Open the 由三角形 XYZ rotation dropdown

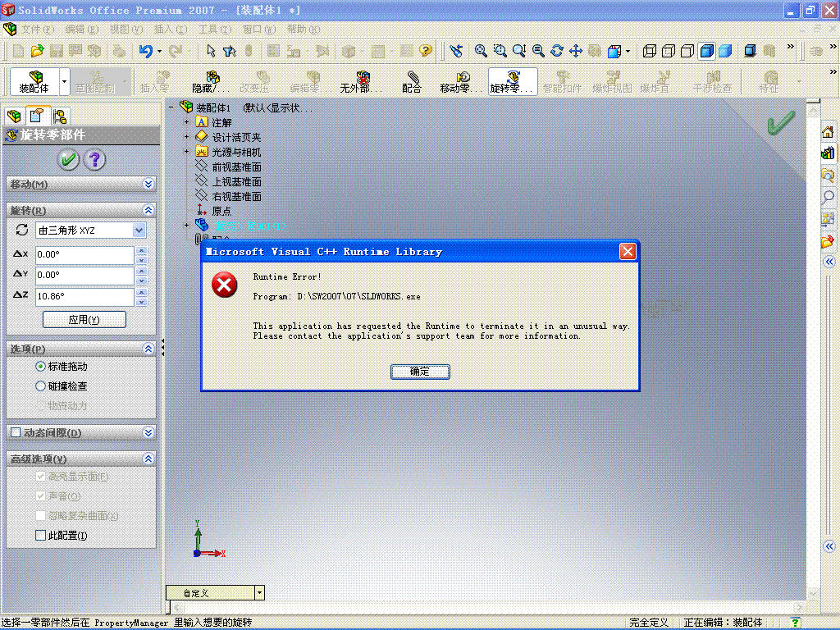[x=139, y=231]
